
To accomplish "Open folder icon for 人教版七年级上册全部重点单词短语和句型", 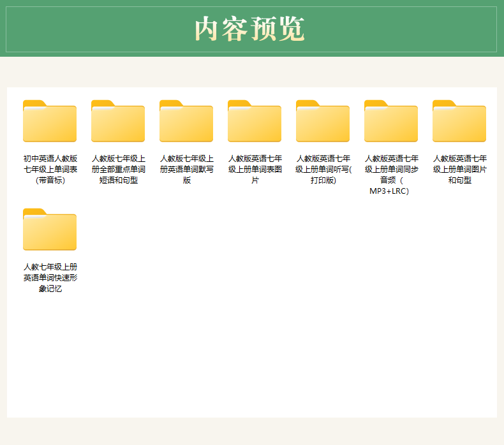I will tap(118, 120).
